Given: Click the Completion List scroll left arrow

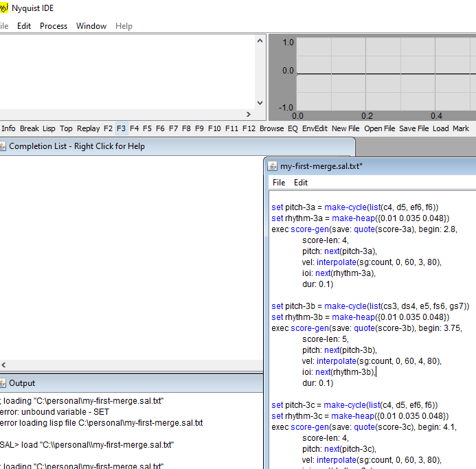Looking at the screenshot, I should pyautogui.click(x=3, y=365).
